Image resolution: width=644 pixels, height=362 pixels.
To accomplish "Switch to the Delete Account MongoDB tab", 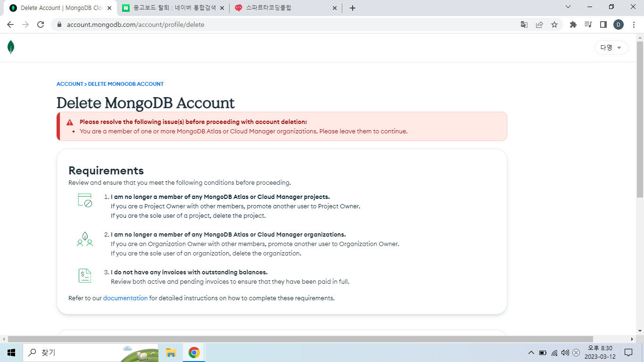I will click(x=61, y=8).
